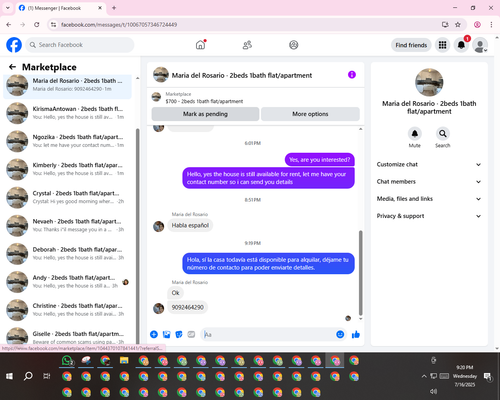Go back using the Marketplace arrow

coord(12,67)
